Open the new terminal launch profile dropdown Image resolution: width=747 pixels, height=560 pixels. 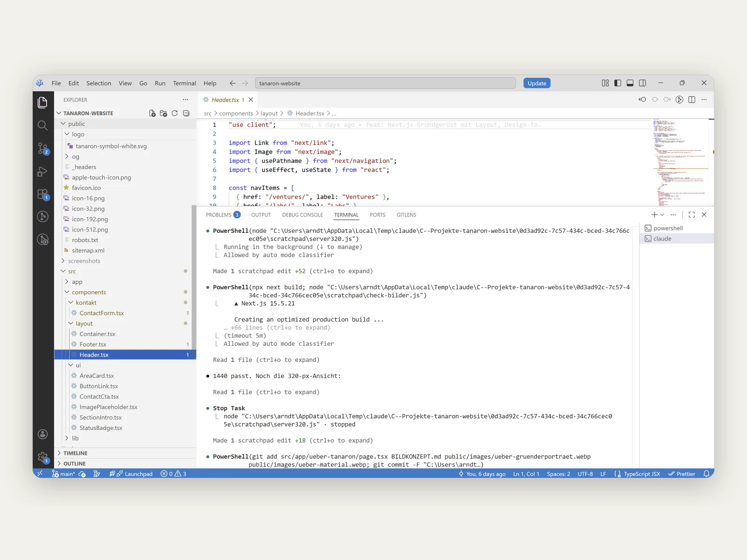(662, 215)
